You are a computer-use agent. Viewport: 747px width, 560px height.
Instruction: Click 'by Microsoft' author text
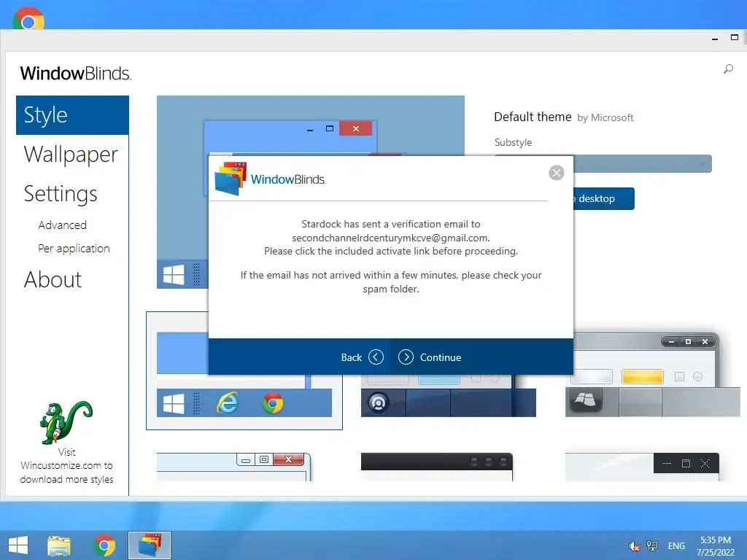605,117
